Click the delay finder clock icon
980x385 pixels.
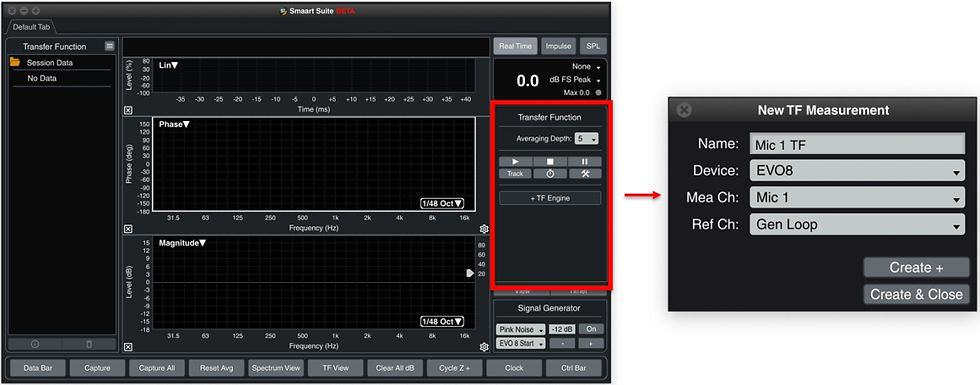549,174
